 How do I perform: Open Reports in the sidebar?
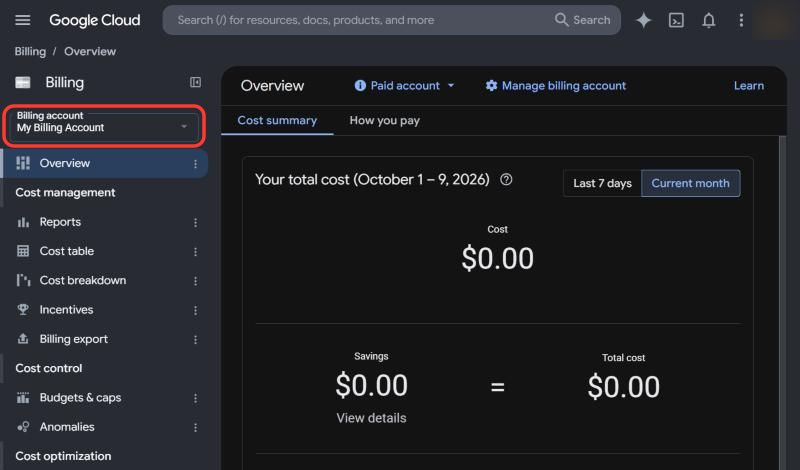point(60,222)
